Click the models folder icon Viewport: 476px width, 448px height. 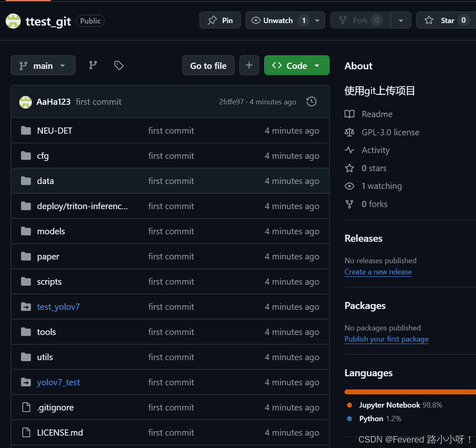(26, 231)
